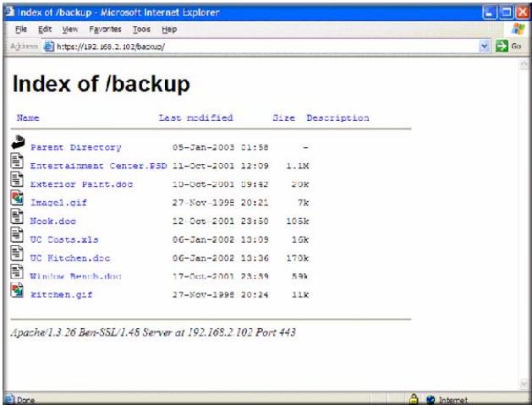Click the Apache server footer text
The image size is (532, 405).
[x=153, y=332]
